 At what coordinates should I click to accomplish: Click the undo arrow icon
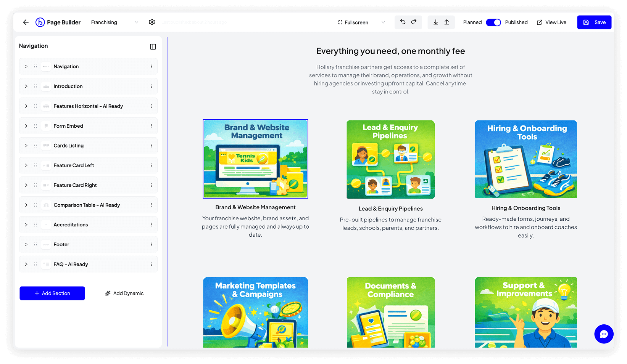(x=403, y=22)
